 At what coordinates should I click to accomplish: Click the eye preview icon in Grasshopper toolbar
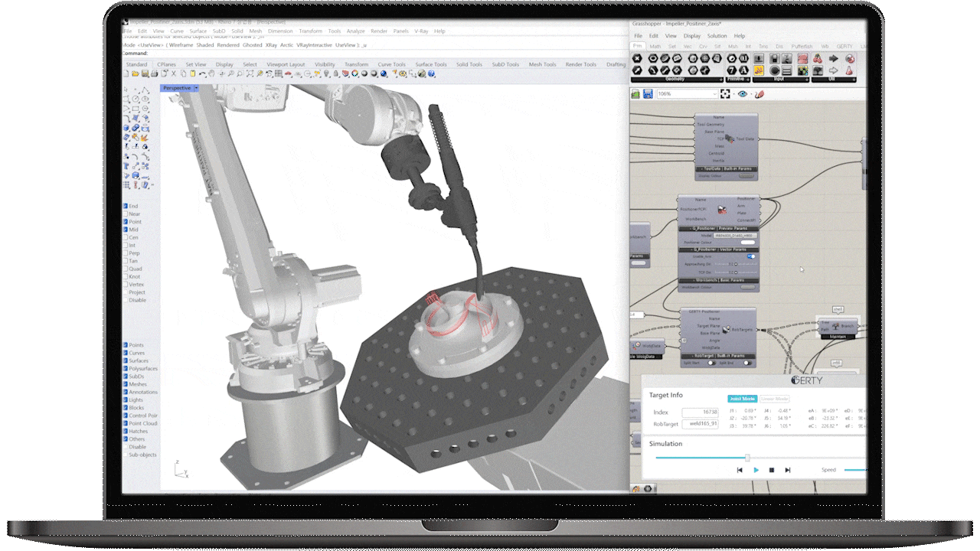pyautogui.click(x=743, y=93)
